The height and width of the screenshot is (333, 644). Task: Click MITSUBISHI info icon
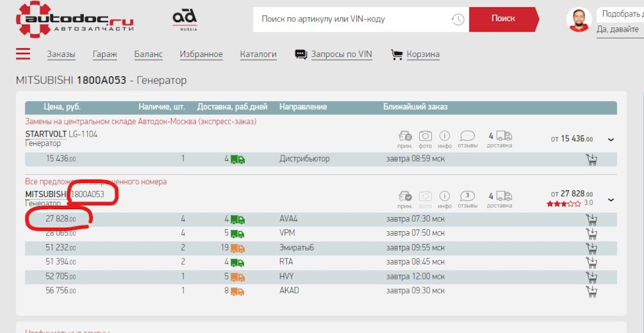click(x=444, y=196)
